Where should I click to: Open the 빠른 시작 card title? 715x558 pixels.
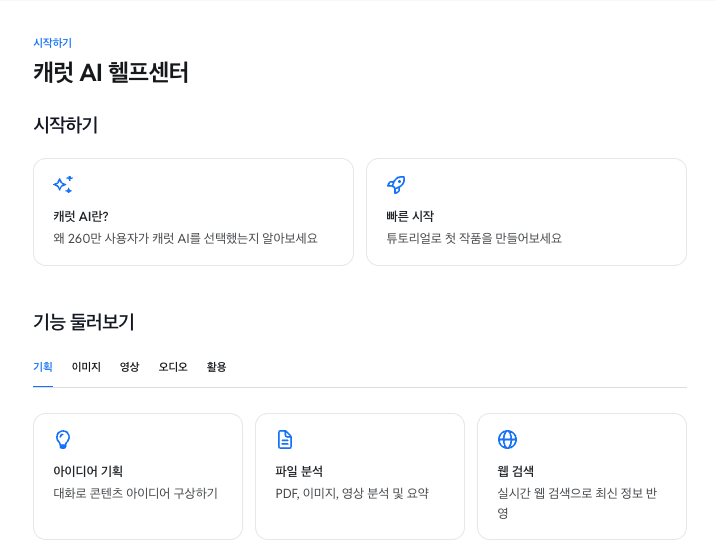(x=410, y=216)
